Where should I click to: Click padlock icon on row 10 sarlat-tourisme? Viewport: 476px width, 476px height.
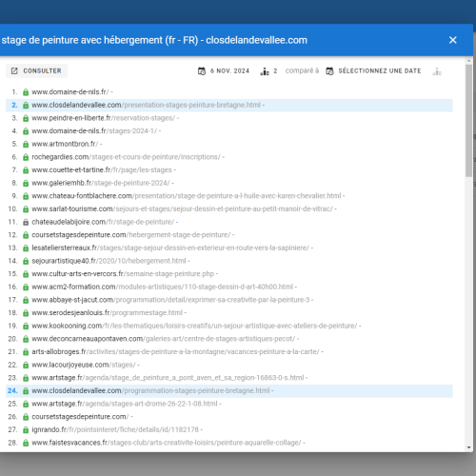point(26,209)
